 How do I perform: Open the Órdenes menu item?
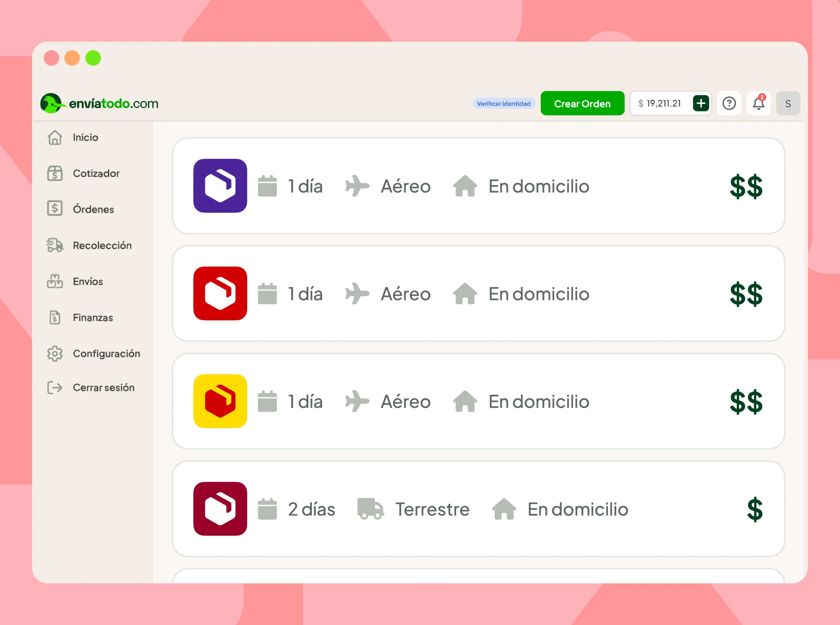(93, 209)
